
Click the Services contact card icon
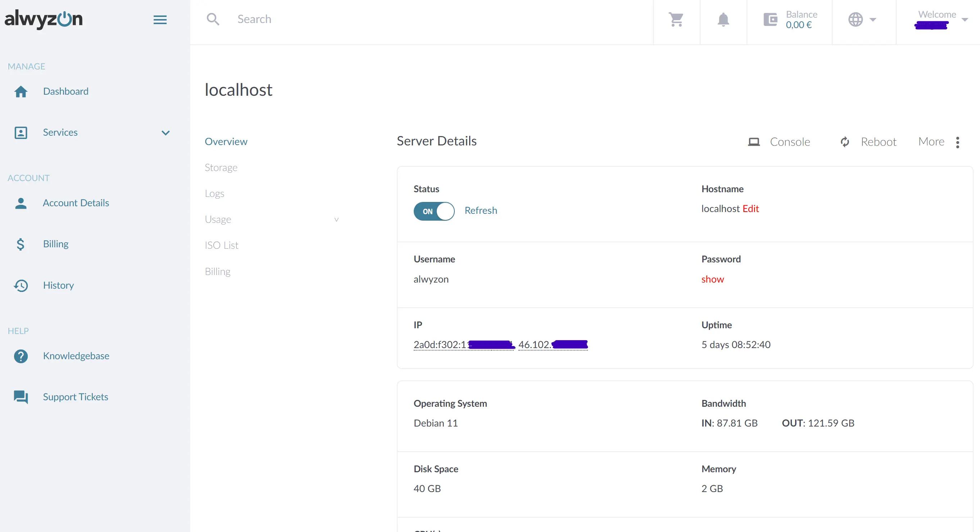pyautogui.click(x=21, y=132)
